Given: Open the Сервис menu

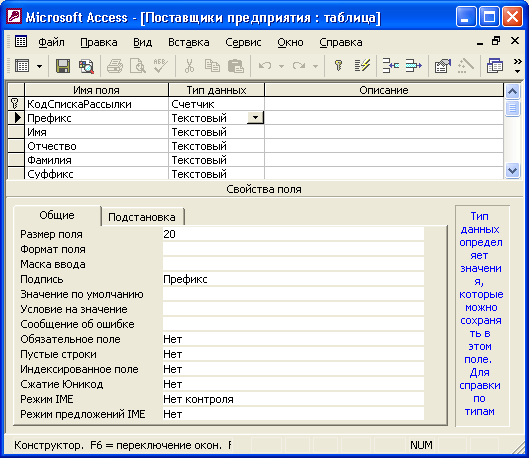Looking at the screenshot, I should click(243, 42).
